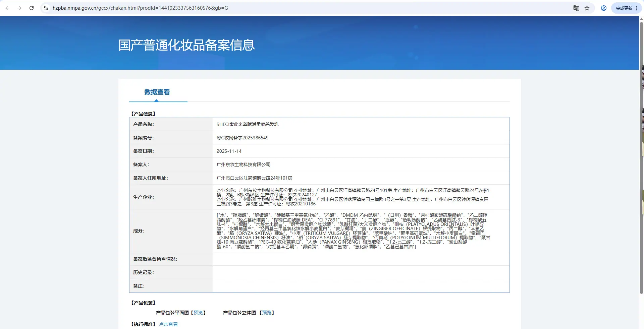Open the Chrome three-dot menu
Image resolution: width=644 pixels, height=329 pixels.
pyautogui.click(x=636, y=8)
